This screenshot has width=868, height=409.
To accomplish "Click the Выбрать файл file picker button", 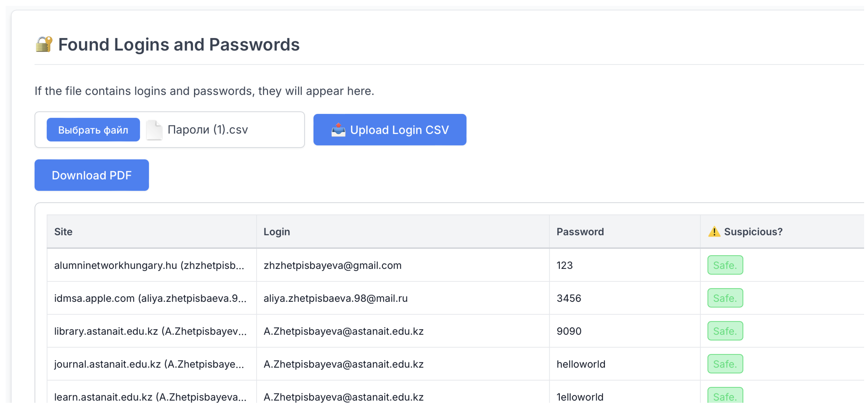I will coord(93,129).
